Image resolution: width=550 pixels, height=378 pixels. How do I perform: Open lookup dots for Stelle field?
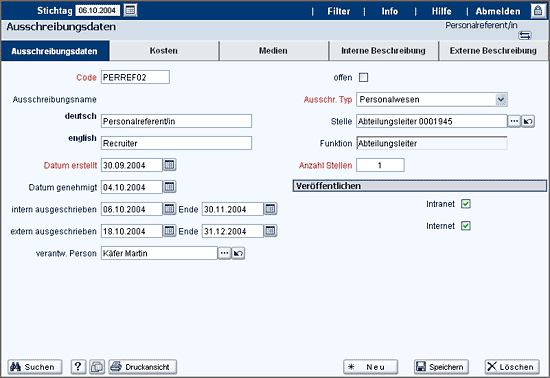514,121
